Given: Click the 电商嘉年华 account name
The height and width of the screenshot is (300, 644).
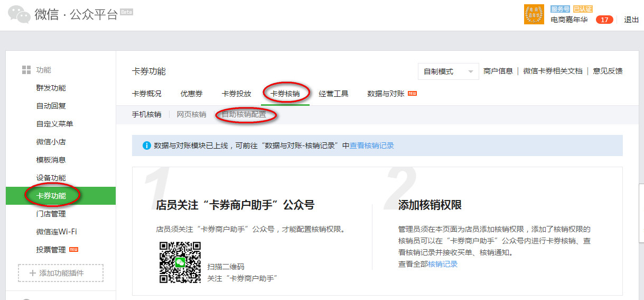Looking at the screenshot, I should click(569, 20).
